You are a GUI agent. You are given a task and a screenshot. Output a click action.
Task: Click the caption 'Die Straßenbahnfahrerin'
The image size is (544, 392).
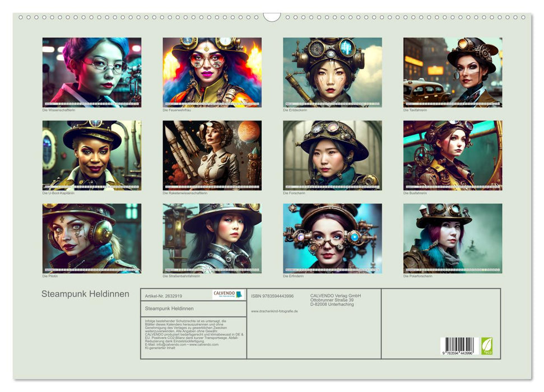click(181, 276)
